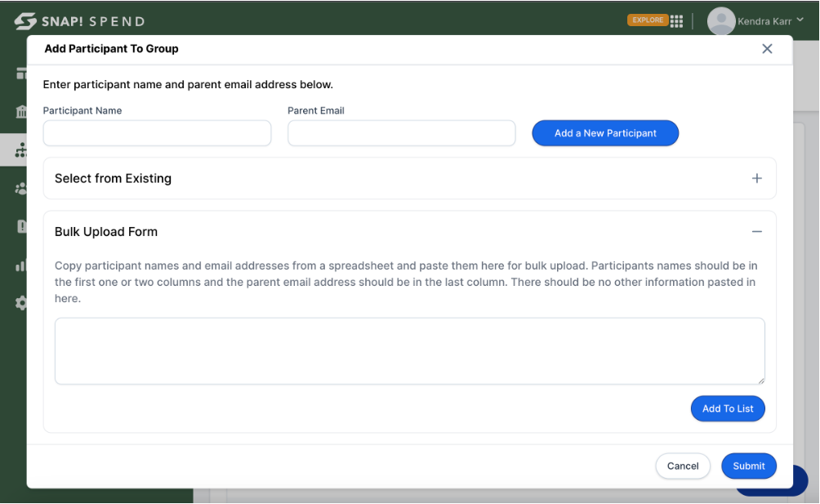Submit the participant form
820x504 pixels.
tap(748, 466)
